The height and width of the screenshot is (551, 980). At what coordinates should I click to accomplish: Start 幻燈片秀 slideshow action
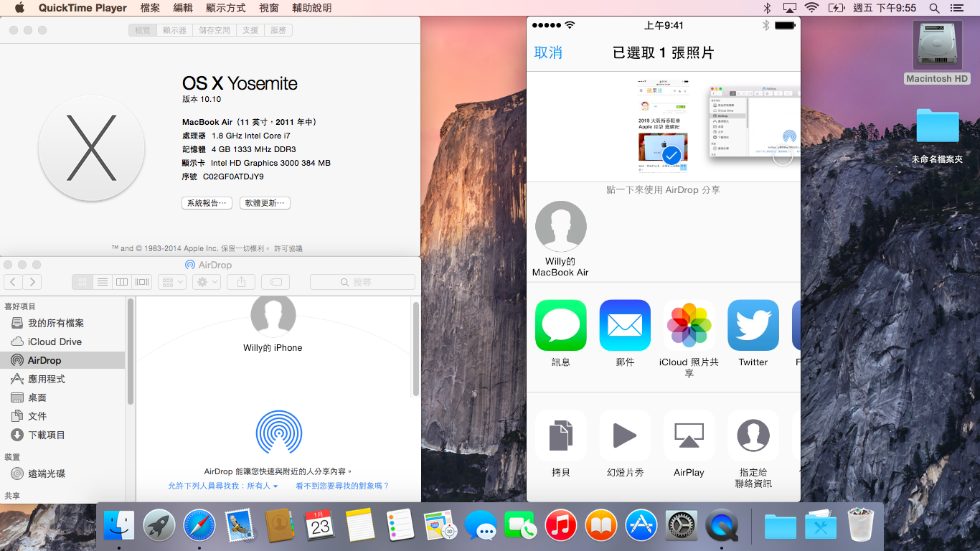pyautogui.click(x=625, y=435)
